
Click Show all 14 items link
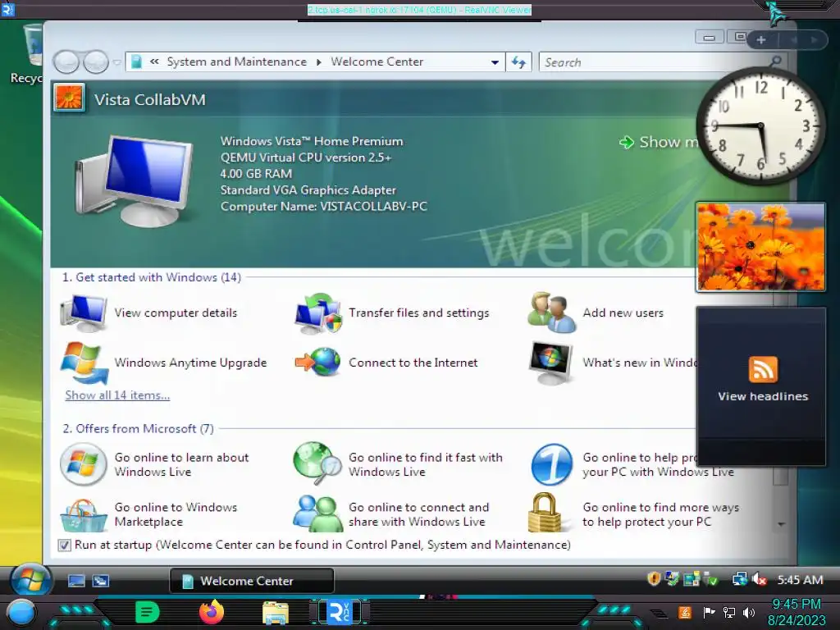tap(117, 395)
